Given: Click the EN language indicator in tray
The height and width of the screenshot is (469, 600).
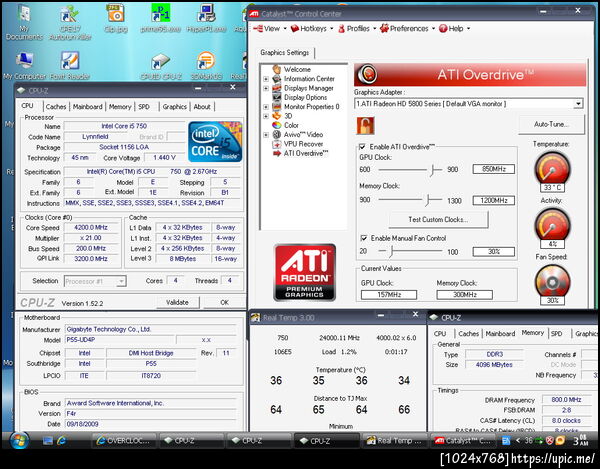Looking at the screenshot, I should (506, 441).
